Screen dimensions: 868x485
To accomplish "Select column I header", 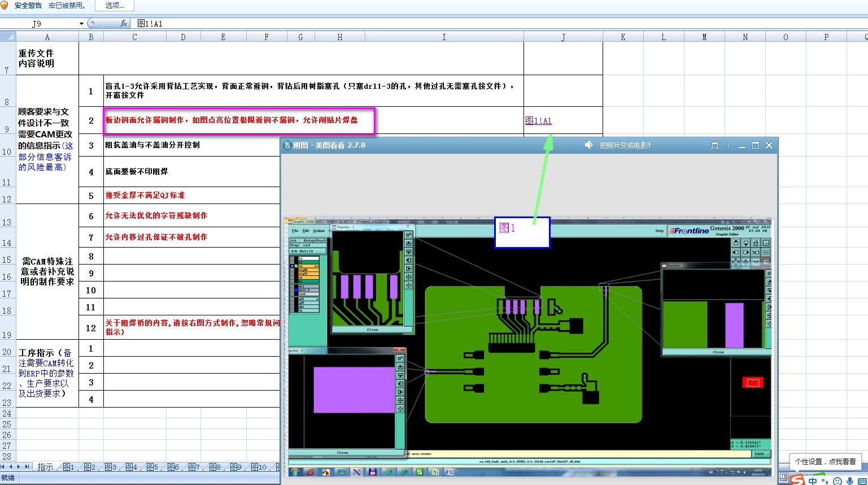I will [444, 37].
